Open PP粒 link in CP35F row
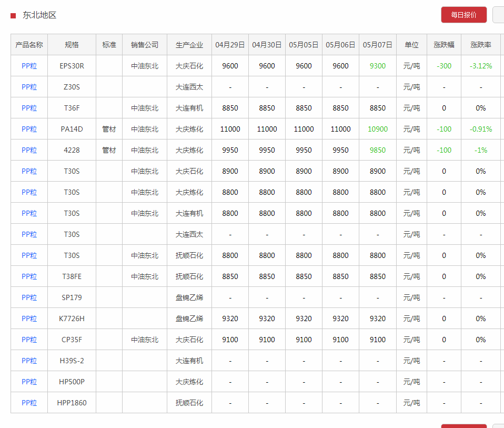Screen dimensions: 504x428 (29, 340)
